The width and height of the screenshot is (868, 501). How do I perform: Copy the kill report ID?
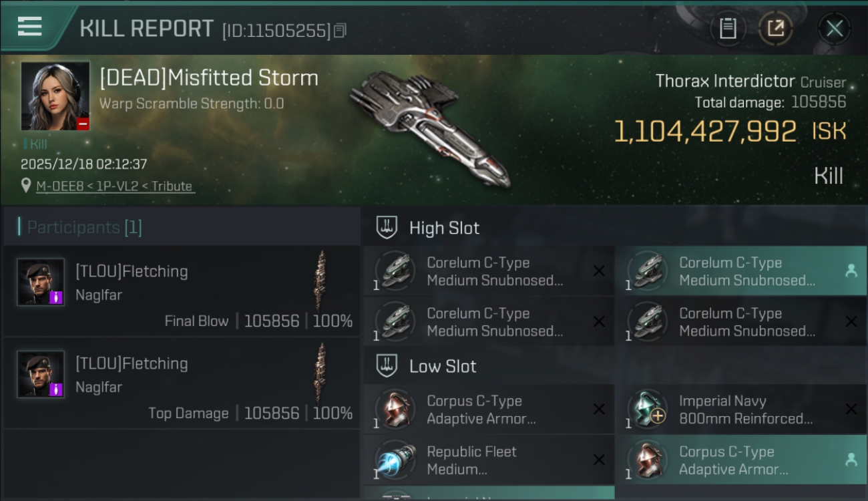pos(340,30)
